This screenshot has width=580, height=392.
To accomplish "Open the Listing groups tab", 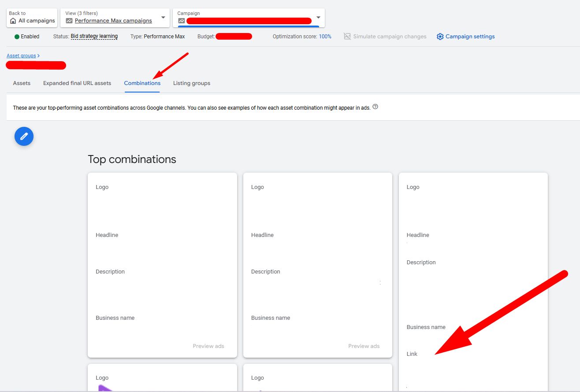I will click(x=191, y=83).
